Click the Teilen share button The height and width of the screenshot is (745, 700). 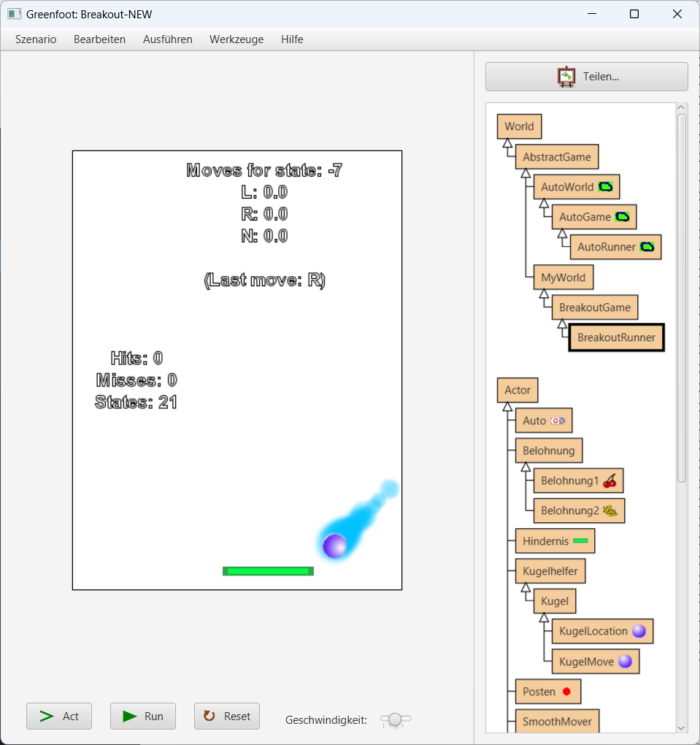pyautogui.click(x=587, y=76)
